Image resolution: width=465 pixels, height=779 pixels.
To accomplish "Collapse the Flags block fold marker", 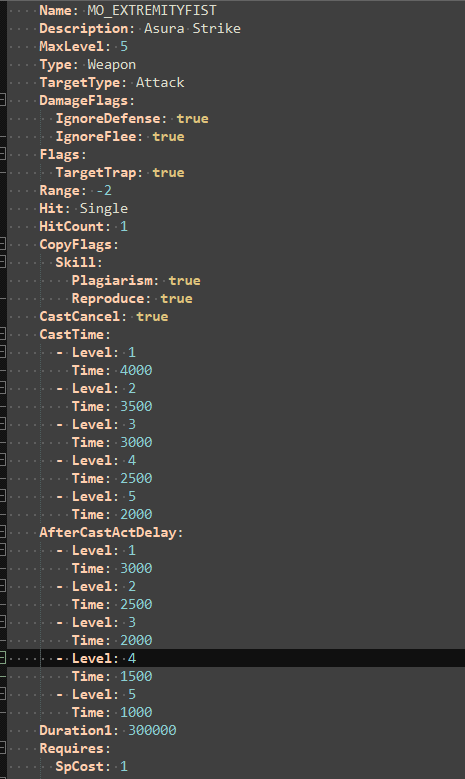I will point(2,155).
